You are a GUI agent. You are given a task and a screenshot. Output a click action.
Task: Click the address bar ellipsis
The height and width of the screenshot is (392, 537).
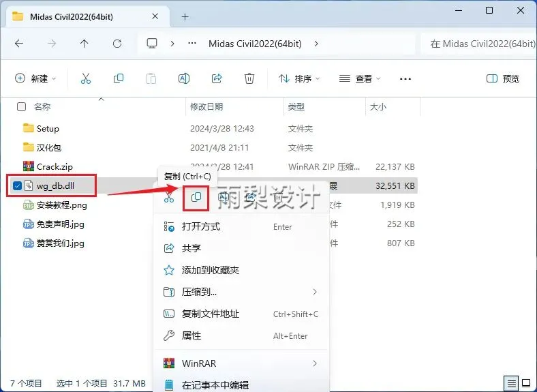[x=192, y=43]
